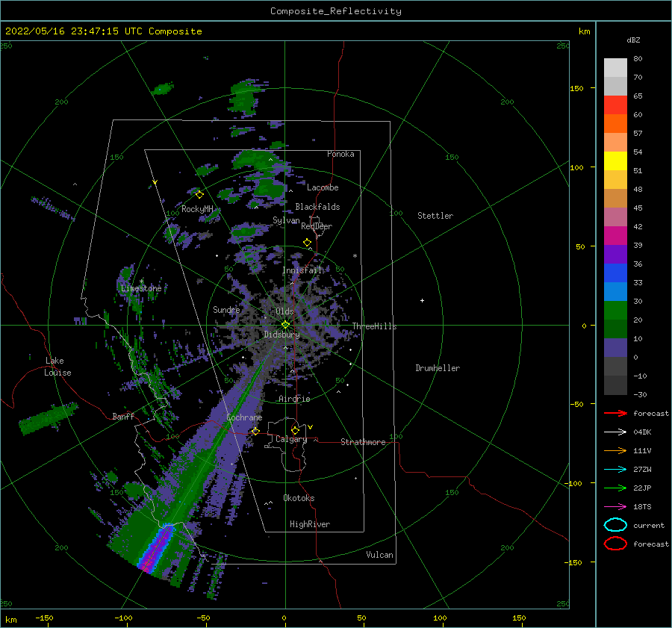
Task: Click the Banff city label
Action: [x=123, y=417]
